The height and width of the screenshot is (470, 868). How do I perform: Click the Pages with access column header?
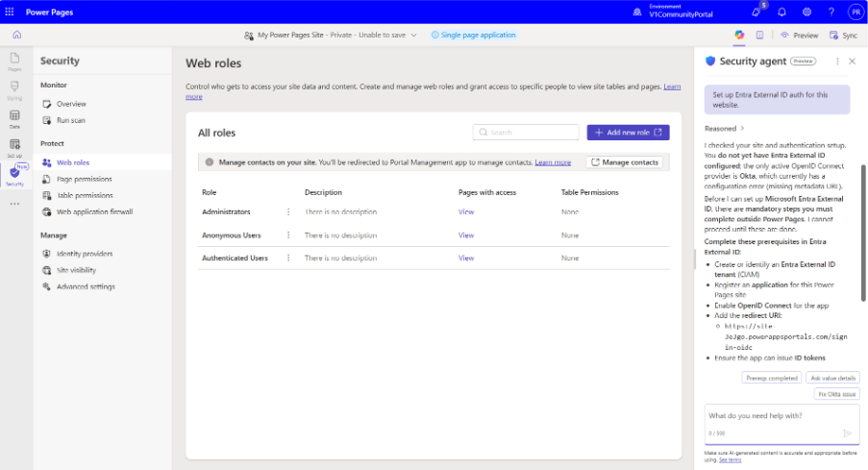coord(486,192)
